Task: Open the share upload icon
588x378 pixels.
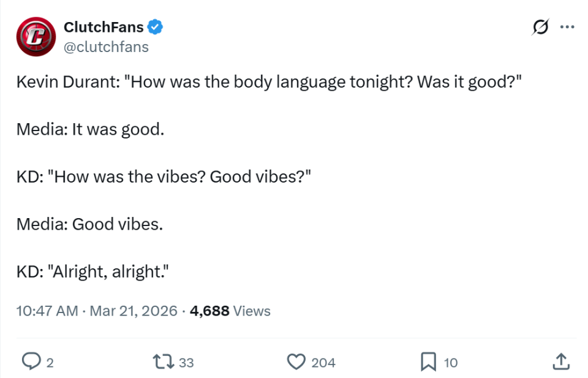Action: click(x=560, y=362)
